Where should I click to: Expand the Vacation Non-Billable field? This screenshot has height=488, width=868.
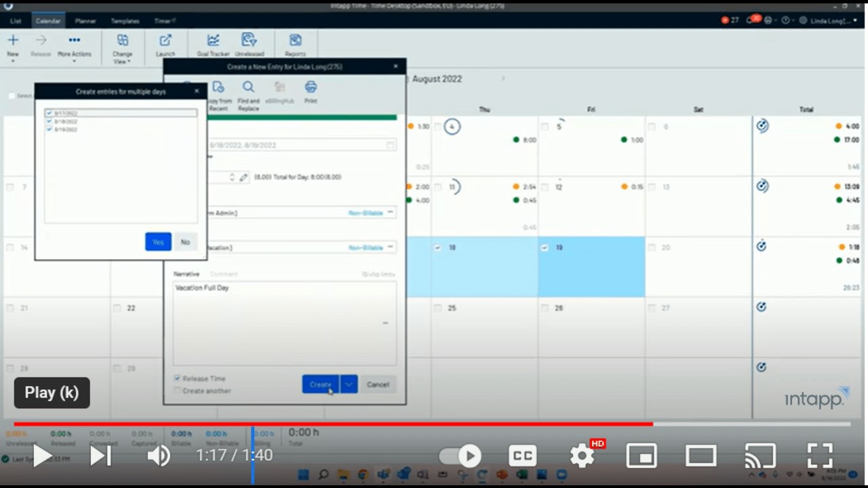391,247
